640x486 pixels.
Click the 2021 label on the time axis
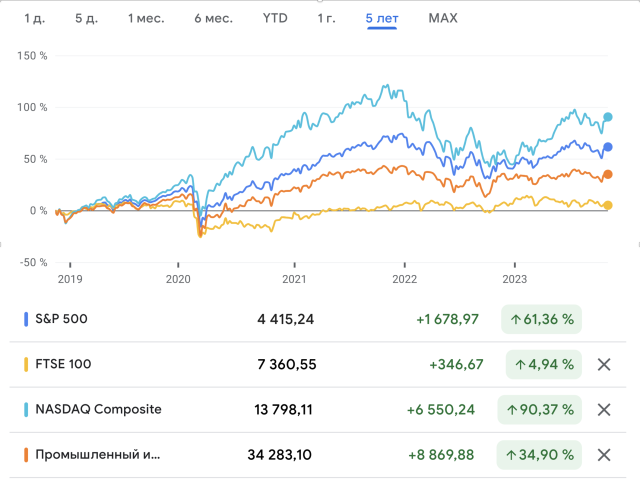point(294,280)
